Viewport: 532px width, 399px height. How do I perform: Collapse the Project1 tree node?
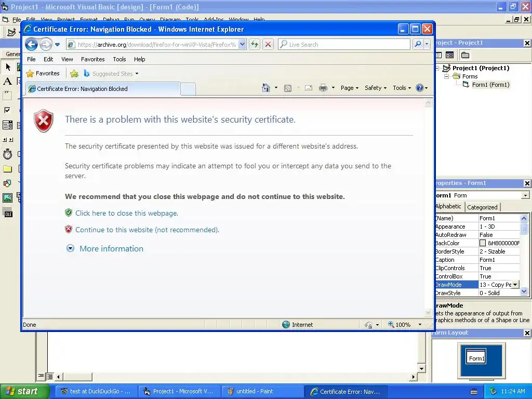[x=437, y=68]
